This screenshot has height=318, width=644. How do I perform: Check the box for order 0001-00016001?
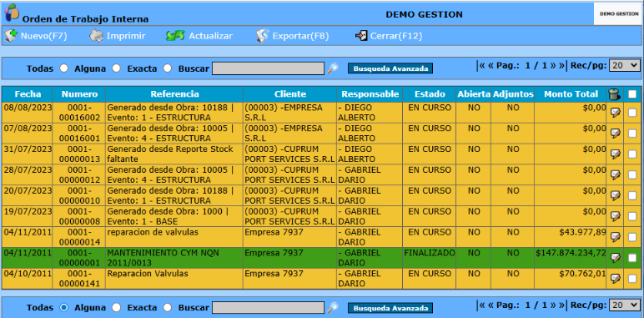pyautogui.click(x=632, y=133)
